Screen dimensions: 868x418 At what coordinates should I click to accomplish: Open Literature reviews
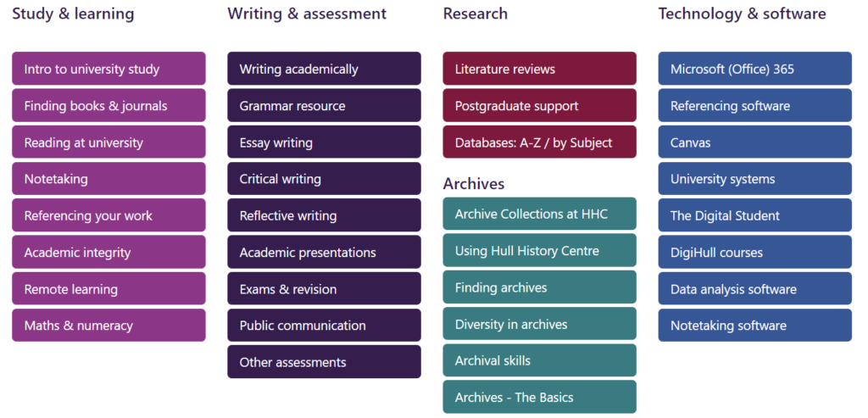click(x=540, y=69)
